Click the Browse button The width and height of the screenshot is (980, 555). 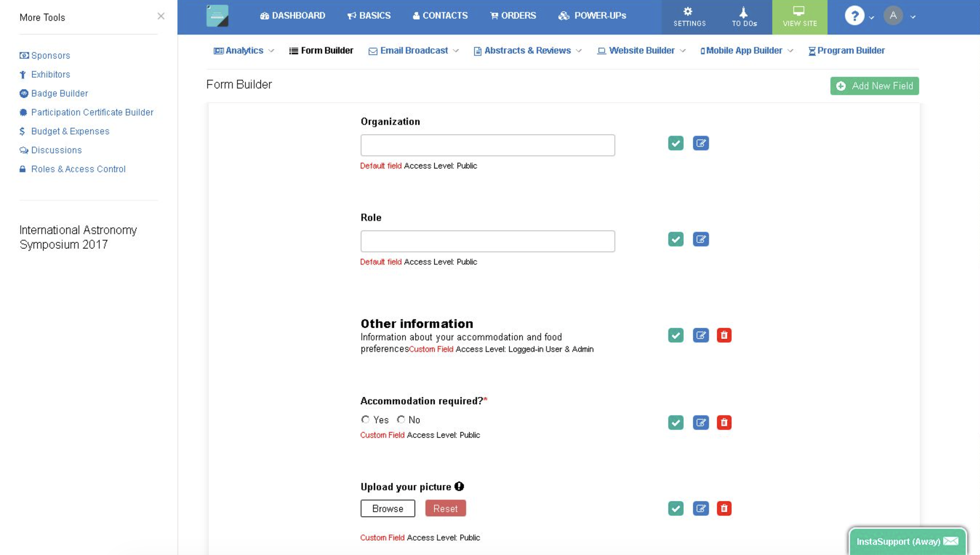click(388, 509)
